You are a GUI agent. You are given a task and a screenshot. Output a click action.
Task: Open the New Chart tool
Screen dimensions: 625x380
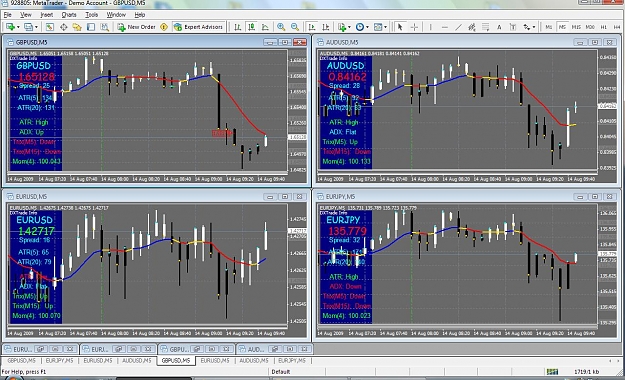point(10,27)
